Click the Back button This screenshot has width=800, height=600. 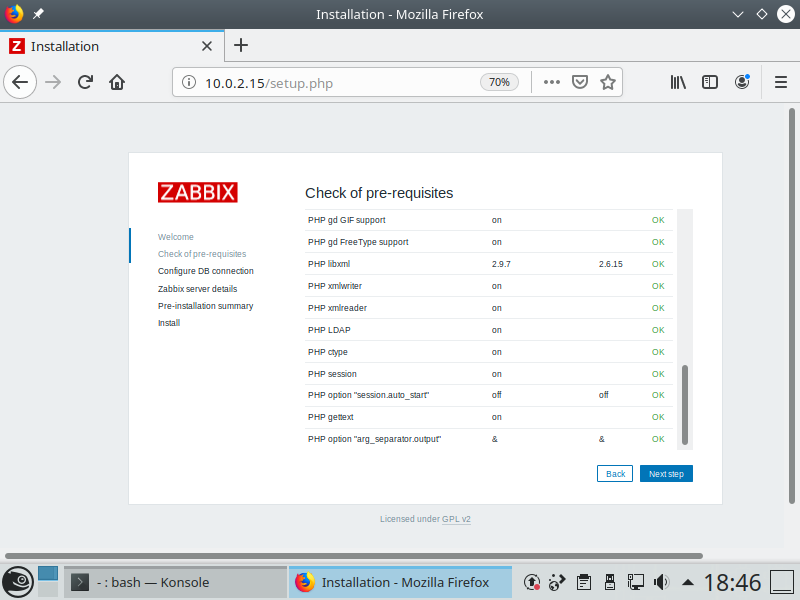(x=615, y=474)
